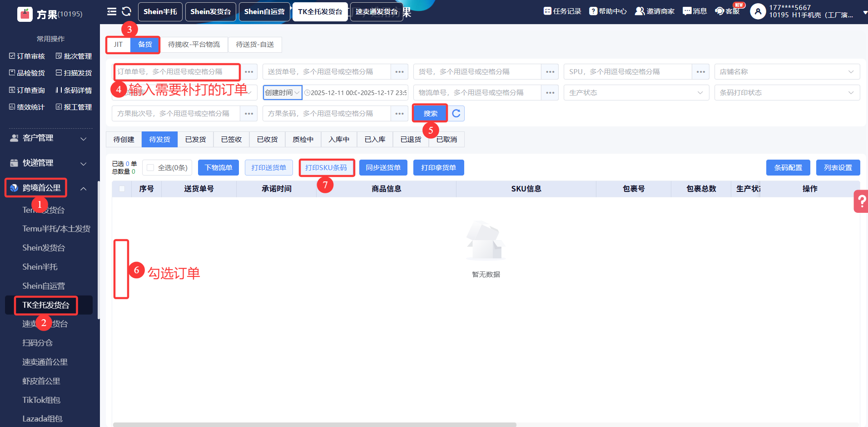
Task: Toggle the table header row checkbox
Action: point(122,189)
